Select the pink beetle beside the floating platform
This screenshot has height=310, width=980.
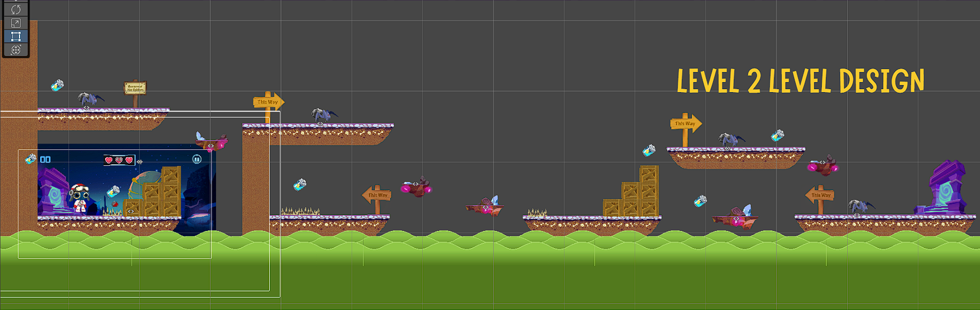tap(823, 165)
